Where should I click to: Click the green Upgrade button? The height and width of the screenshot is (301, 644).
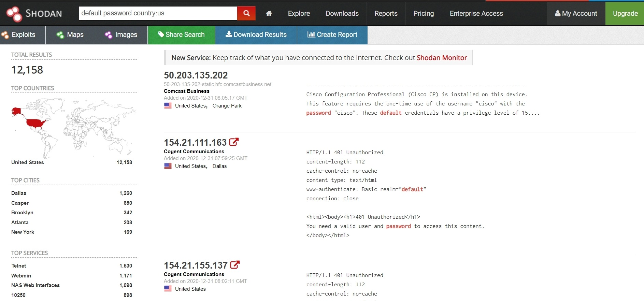625,13
